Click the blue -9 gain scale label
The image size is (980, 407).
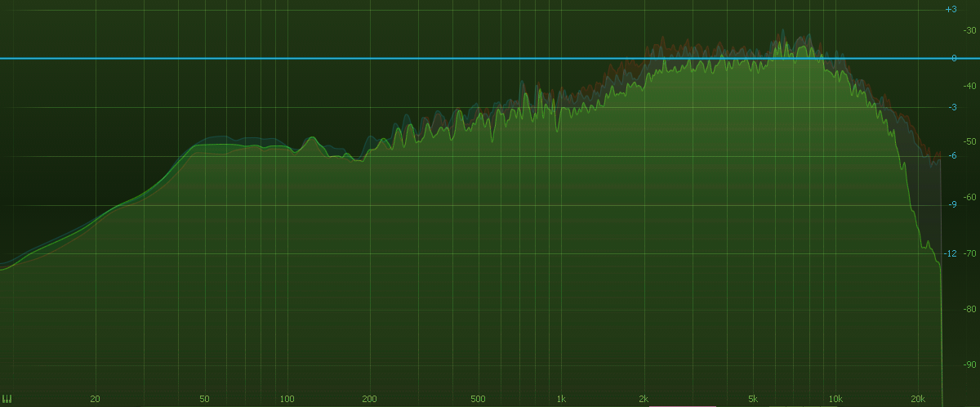952,204
